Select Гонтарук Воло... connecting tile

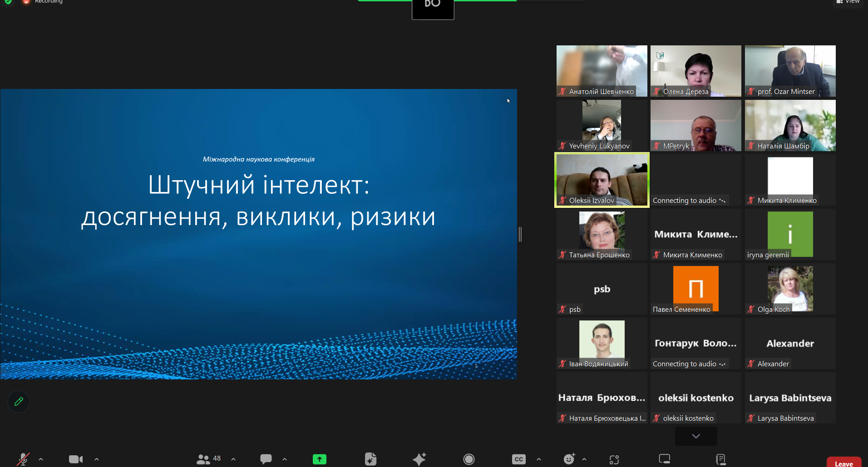coord(696,343)
